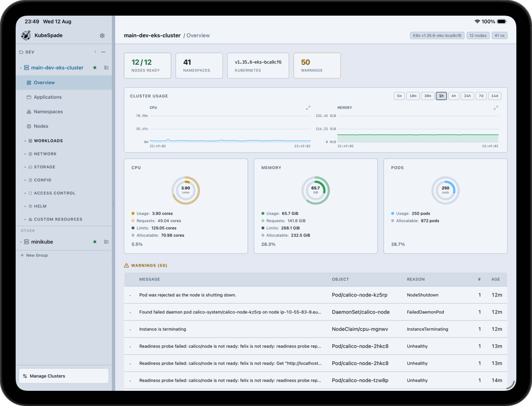
Task: Click DaemonSet/calico-node object cell
Action: [x=361, y=312]
